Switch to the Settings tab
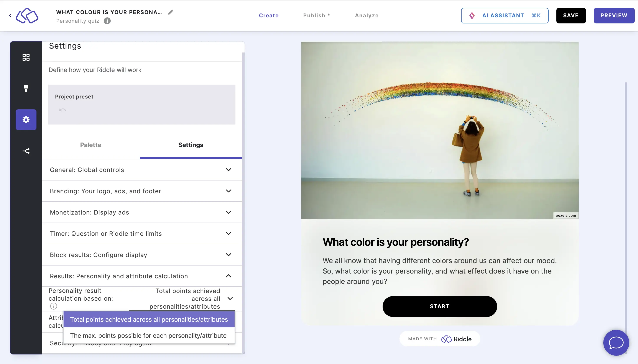Image resolution: width=638 pixels, height=364 pixels. click(x=191, y=144)
